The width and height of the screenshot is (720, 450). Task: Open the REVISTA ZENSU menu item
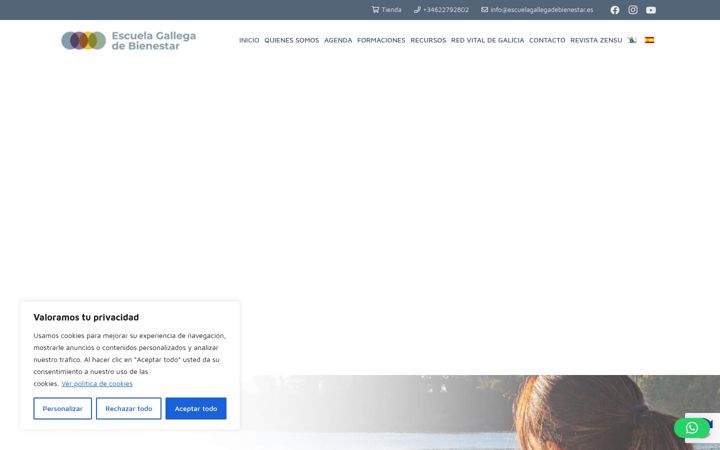pyautogui.click(x=596, y=40)
